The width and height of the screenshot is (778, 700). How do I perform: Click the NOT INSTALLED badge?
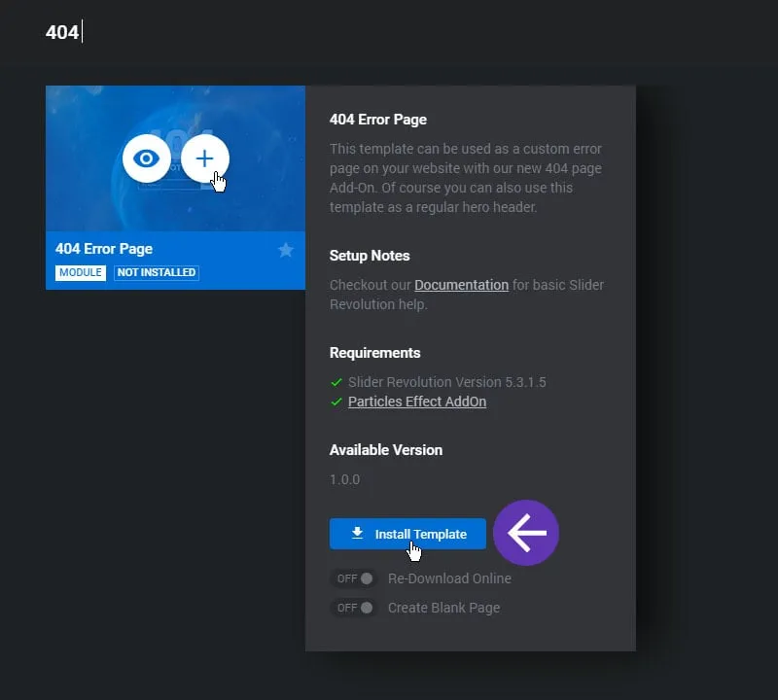(x=157, y=272)
